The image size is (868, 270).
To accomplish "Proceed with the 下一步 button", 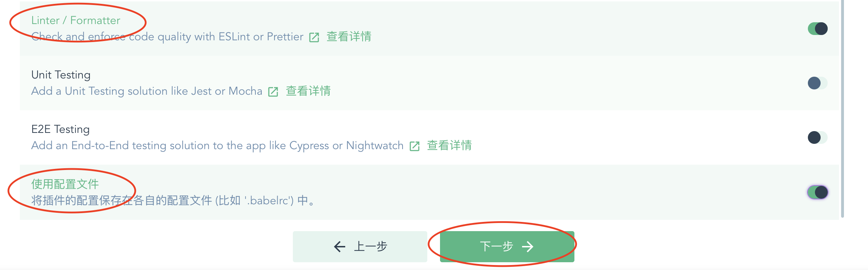I will (x=507, y=246).
